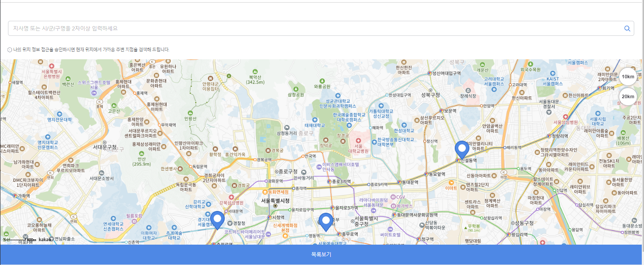The height and width of the screenshot is (265, 644).
Task: Click the map marker near 신설동역
Action: point(462,150)
